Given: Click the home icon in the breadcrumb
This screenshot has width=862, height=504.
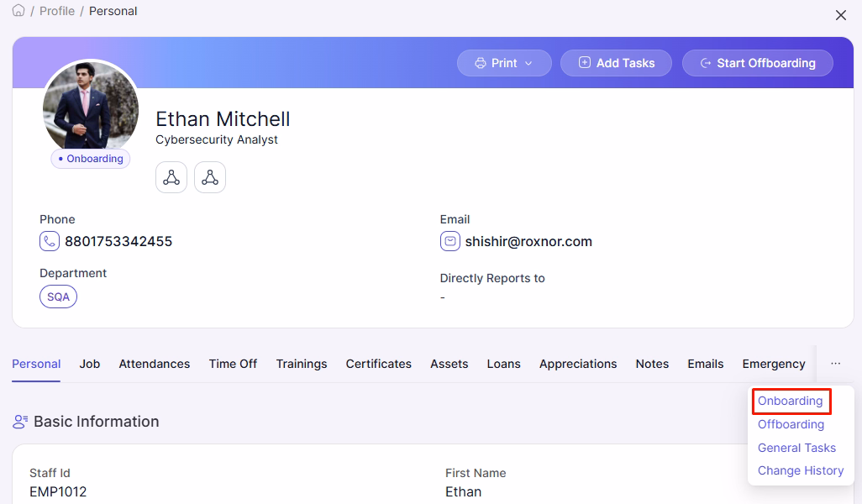Looking at the screenshot, I should point(18,10).
